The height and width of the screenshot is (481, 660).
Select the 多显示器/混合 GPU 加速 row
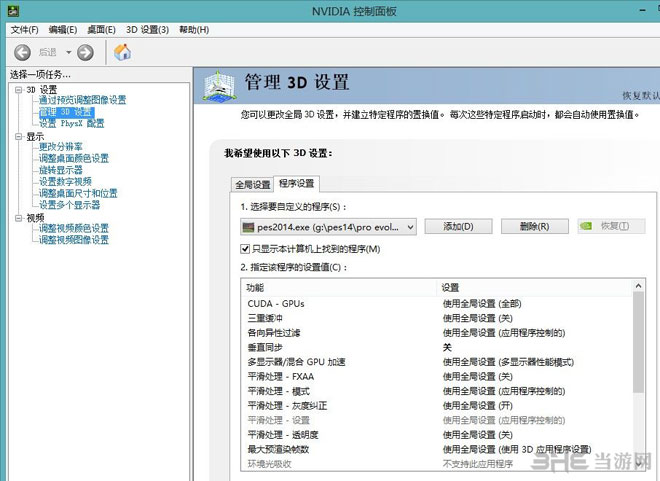(436, 362)
